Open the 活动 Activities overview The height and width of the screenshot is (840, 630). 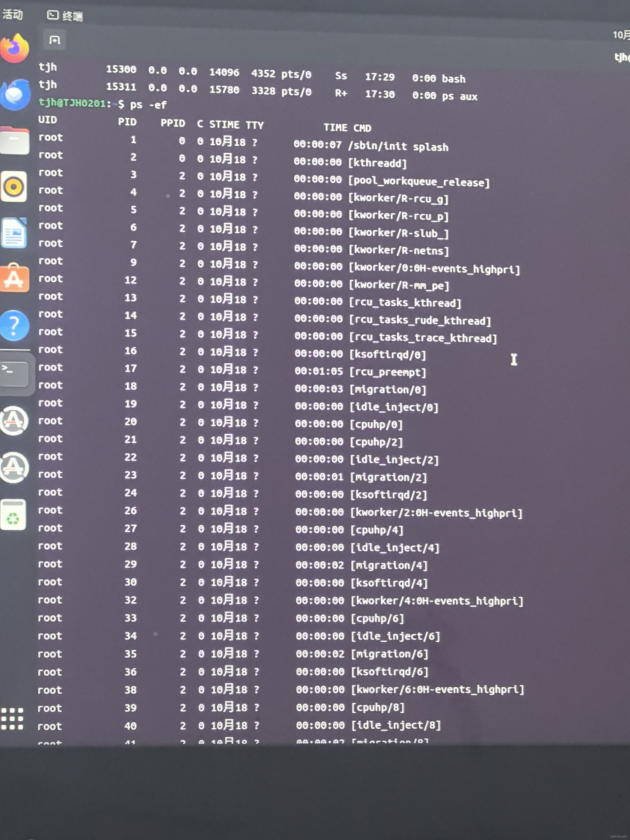(x=13, y=14)
